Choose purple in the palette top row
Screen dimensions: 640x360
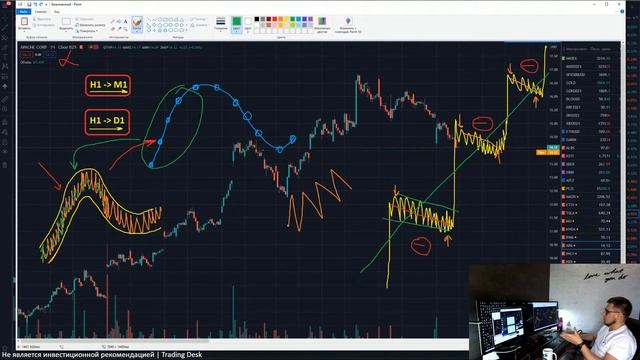311,19
